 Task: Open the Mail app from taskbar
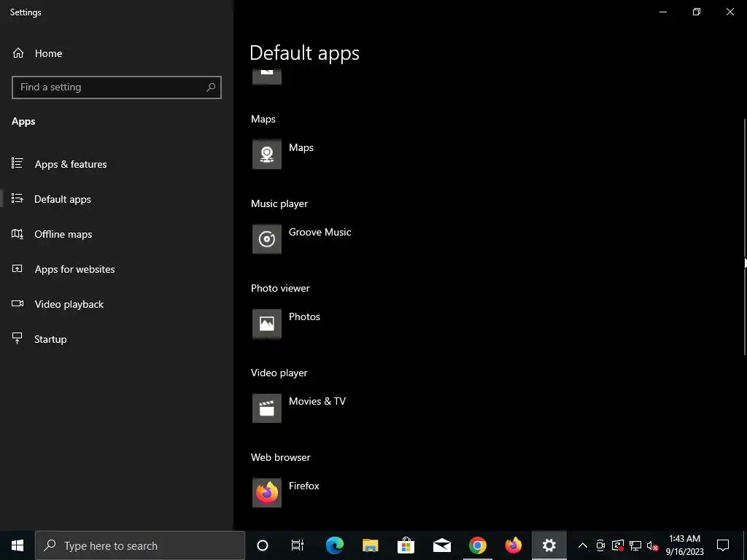441,545
